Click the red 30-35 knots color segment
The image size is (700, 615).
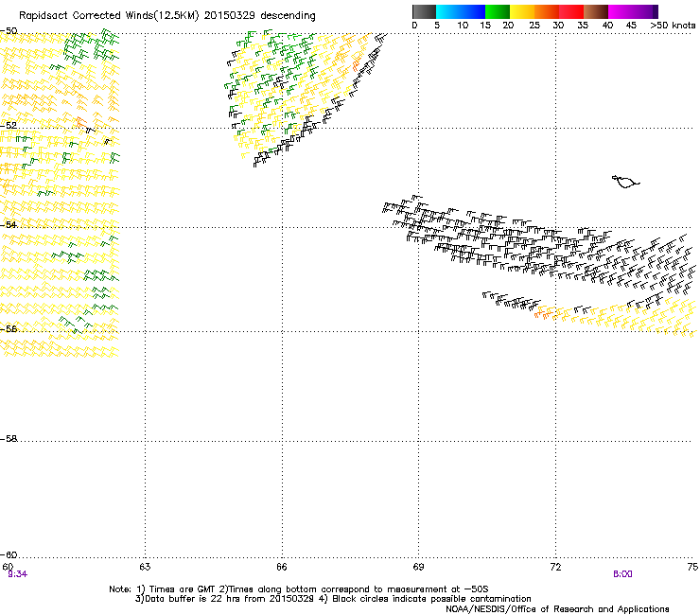(571, 11)
